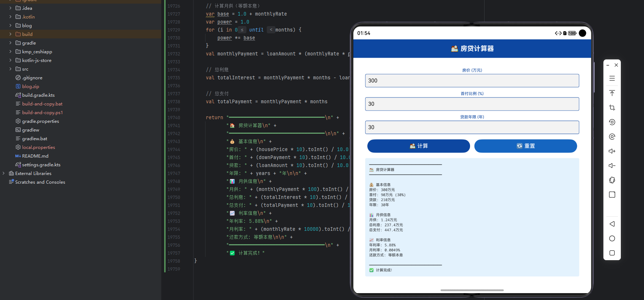Click the 首付比例 (%) input field
The height and width of the screenshot is (300, 644).
(x=472, y=104)
